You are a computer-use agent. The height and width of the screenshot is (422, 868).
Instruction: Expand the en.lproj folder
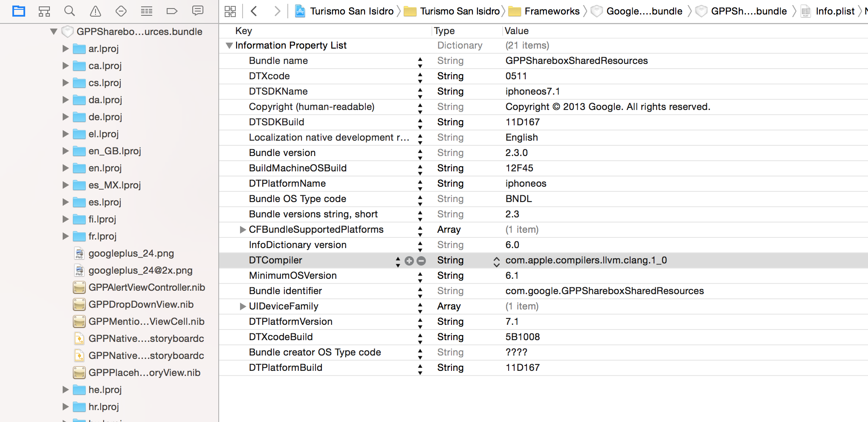point(66,168)
